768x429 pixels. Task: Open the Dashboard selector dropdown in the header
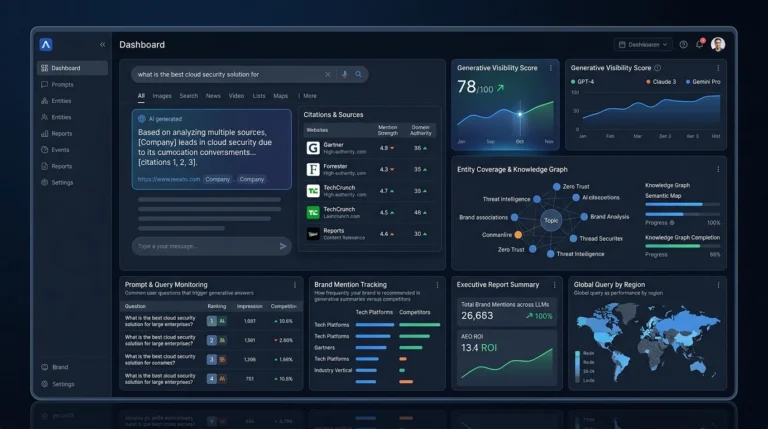click(x=642, y=44)
